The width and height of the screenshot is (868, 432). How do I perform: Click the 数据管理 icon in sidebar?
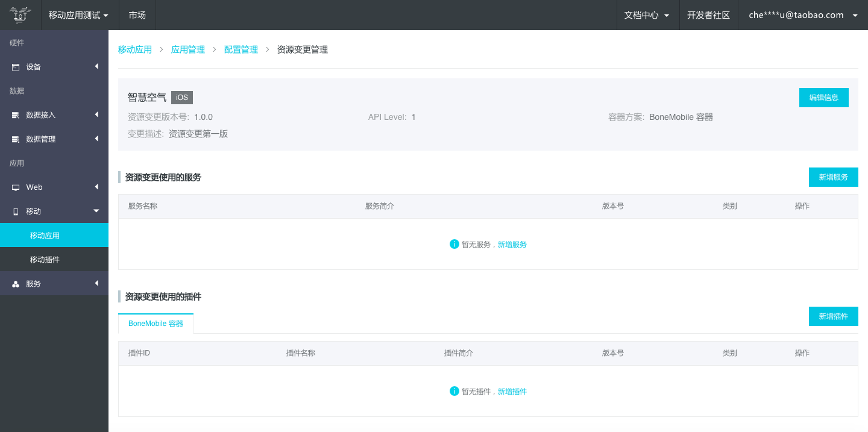[x=16, y=139]
